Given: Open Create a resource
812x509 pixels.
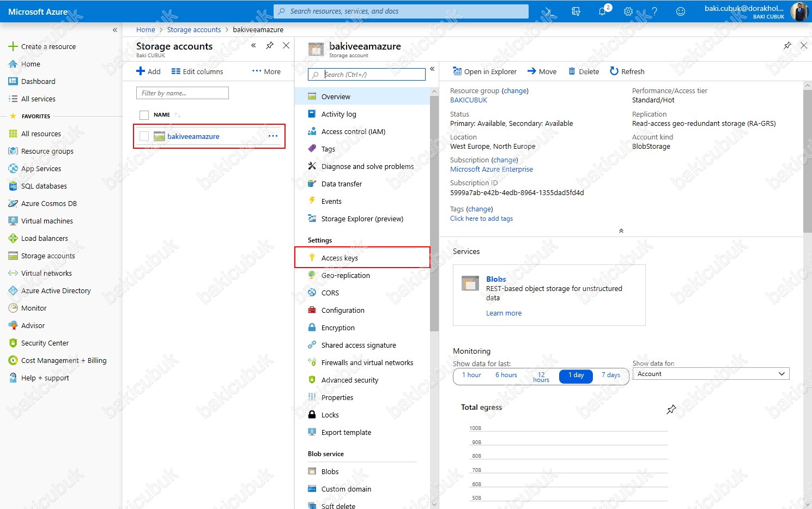Looking at the screenshot, I should (42, 46).
